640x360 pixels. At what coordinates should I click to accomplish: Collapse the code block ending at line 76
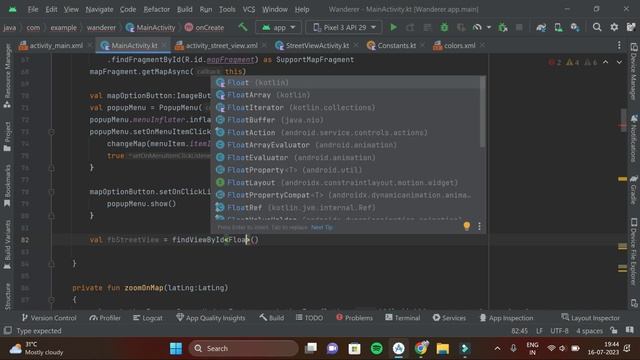point(51,168)
